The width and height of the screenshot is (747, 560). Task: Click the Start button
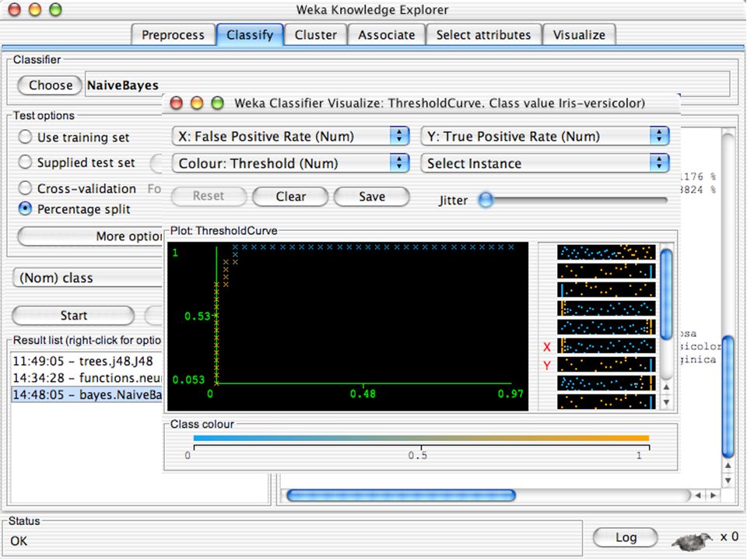[x=73, y=315]
